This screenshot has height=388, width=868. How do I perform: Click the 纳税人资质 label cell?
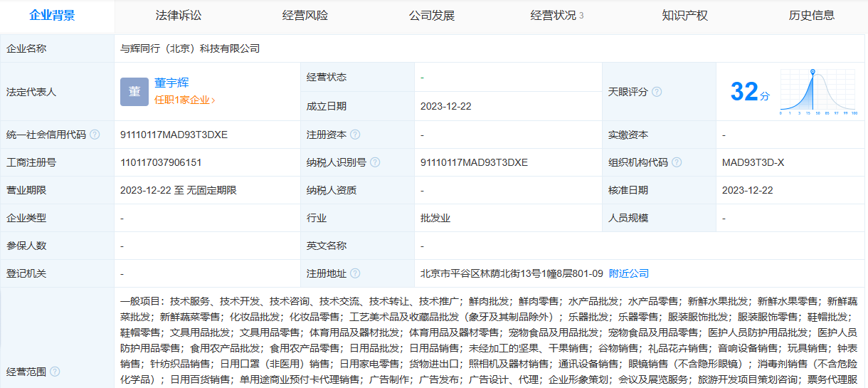point(357,190)
